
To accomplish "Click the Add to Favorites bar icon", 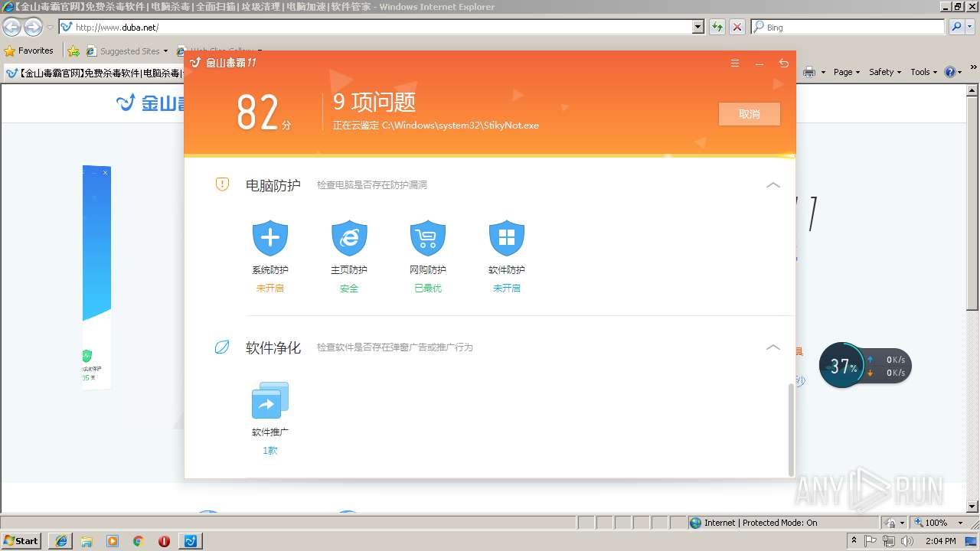I will pyautogui.click(x=73, y=51).
